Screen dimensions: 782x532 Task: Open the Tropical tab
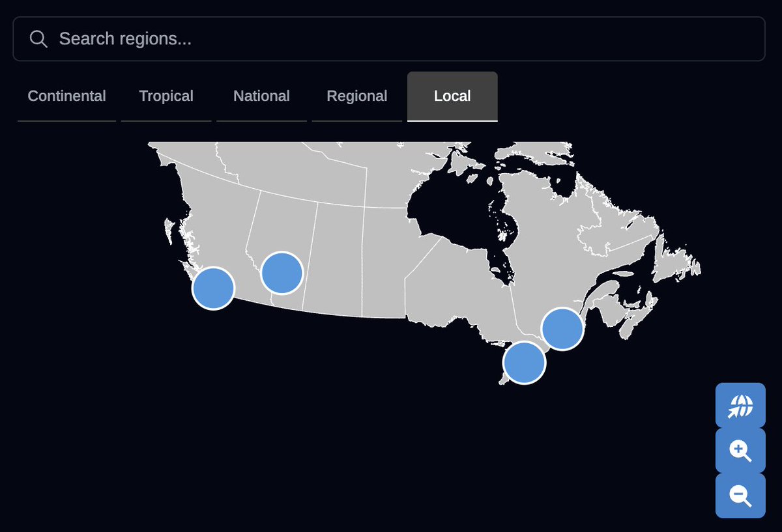(x=166, y=96)
